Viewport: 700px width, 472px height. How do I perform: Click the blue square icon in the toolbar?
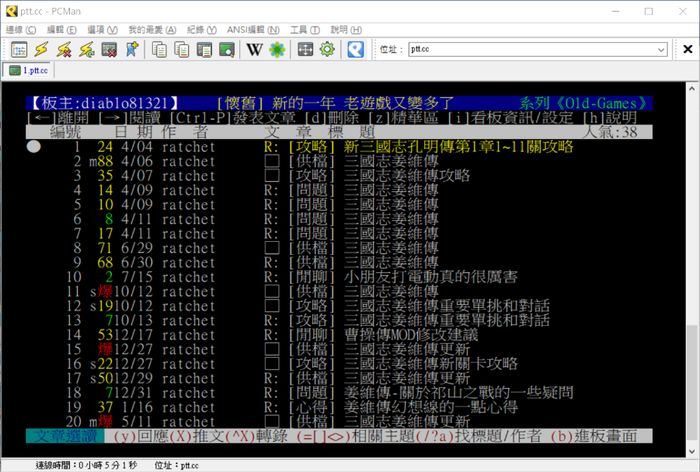pos(355,50)
